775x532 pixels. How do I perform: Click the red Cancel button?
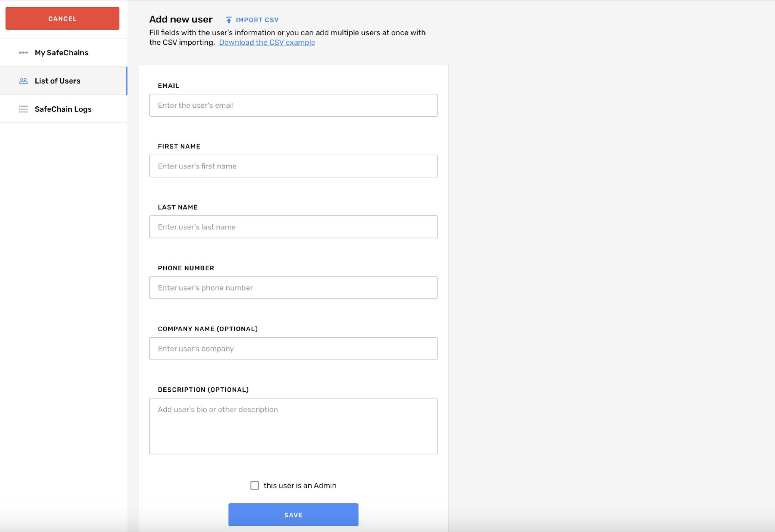click(x=62, y=18)
